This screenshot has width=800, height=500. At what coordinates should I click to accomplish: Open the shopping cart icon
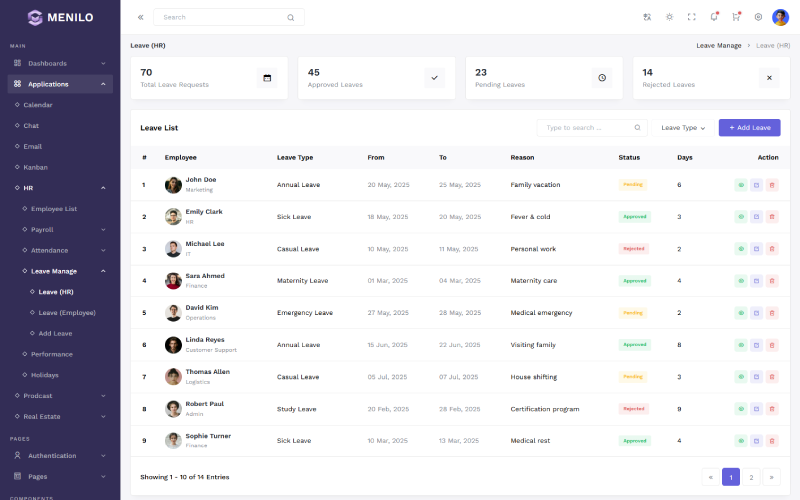pyautogui.click(x=736, y=17)
